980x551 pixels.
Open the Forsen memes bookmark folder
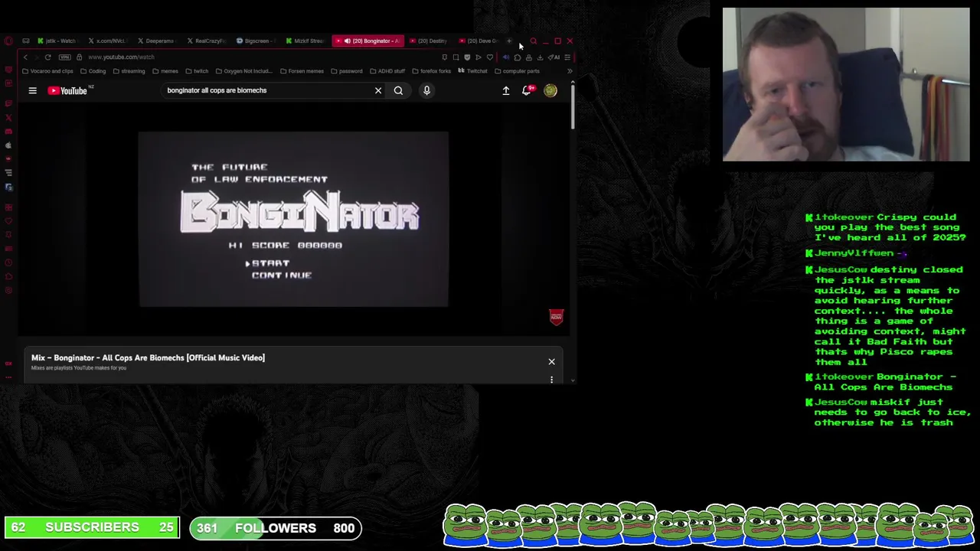(x=302, y=71)
